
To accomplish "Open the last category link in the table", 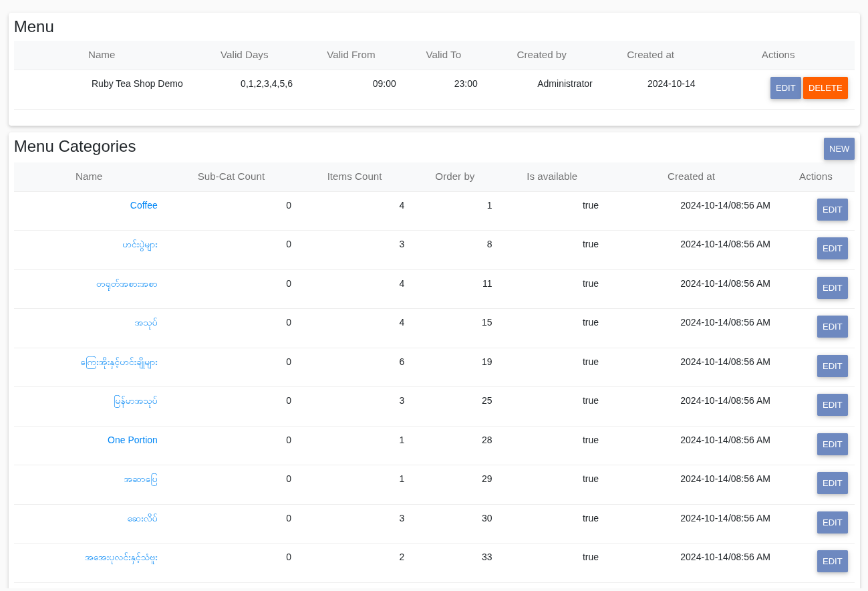I will 120,557.
